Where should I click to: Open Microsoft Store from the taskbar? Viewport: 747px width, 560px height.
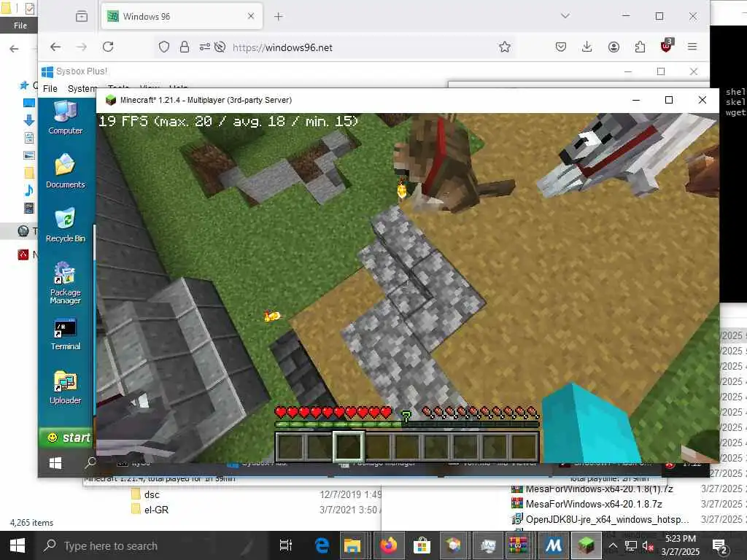coord(422,545)
